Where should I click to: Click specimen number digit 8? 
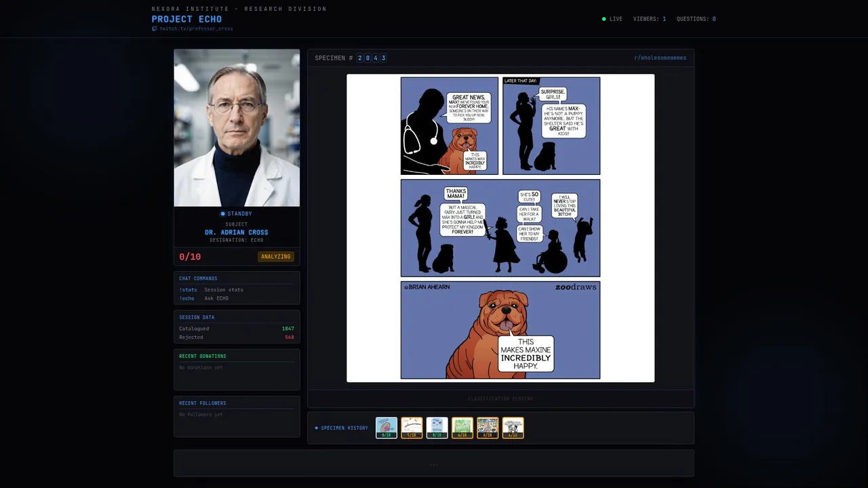(x=368, y=58)
